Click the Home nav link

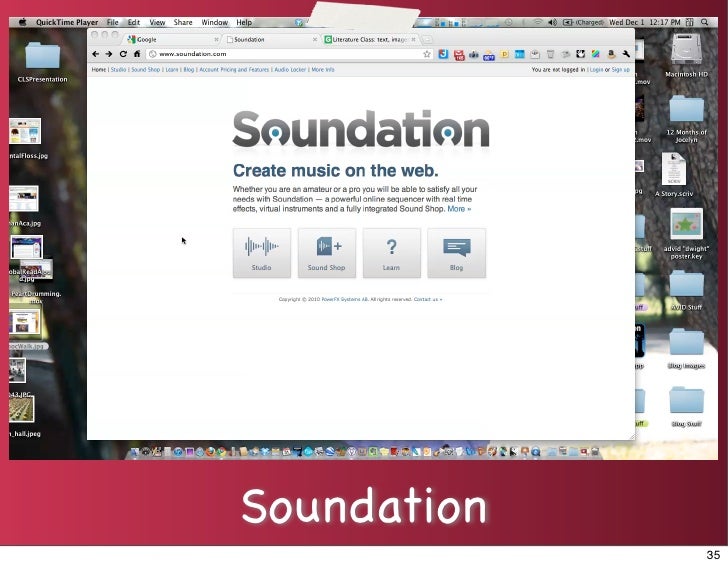coord(99,70)
